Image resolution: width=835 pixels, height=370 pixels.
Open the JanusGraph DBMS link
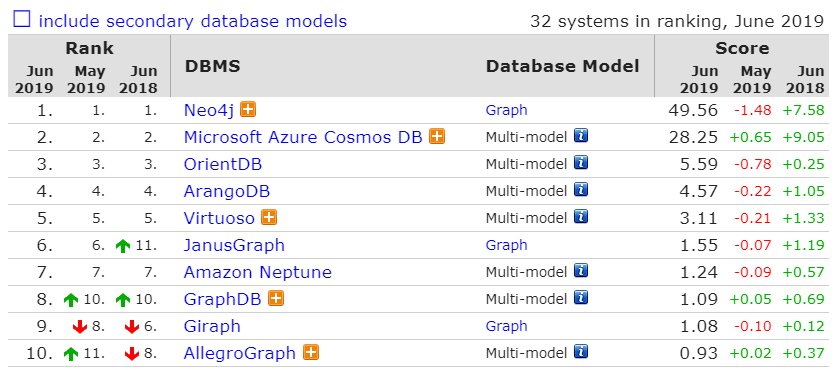click(234, 245)
